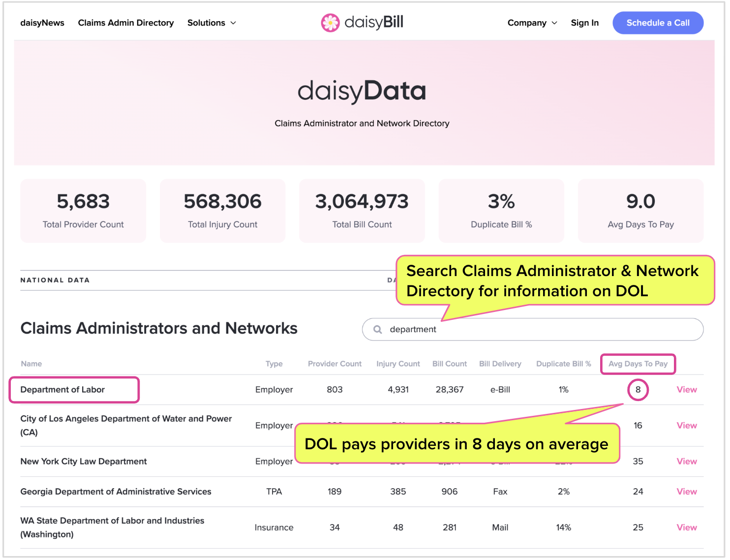Image resolution: width=730 pixels, height=560 pixels.
Task: Click View for WA State Department of Labor
Action: tap(686, 528)
